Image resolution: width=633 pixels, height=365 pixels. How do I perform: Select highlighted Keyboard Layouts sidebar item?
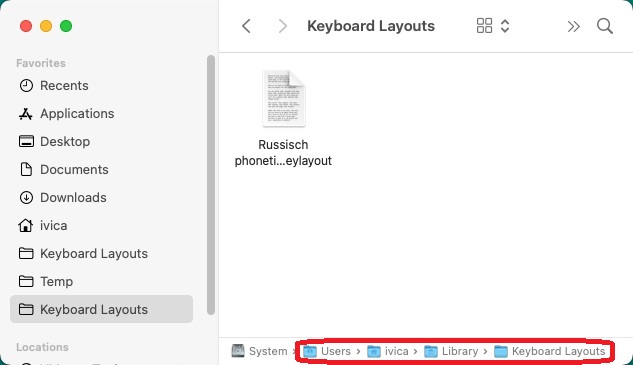[101, 309]
